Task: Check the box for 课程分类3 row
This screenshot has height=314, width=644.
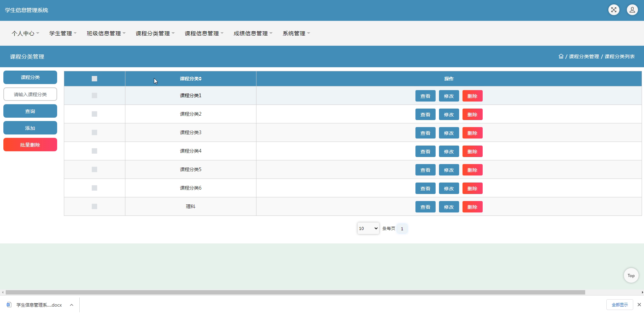Action: click(94, 132)
